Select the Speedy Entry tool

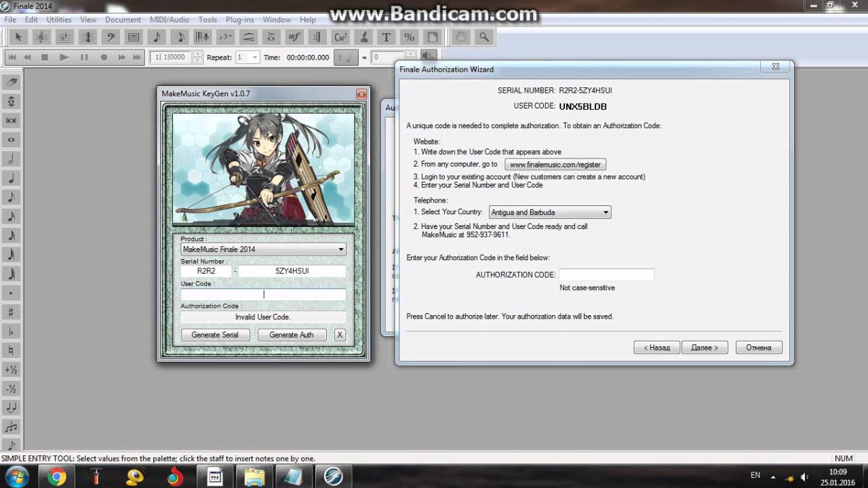click(180, 37)
